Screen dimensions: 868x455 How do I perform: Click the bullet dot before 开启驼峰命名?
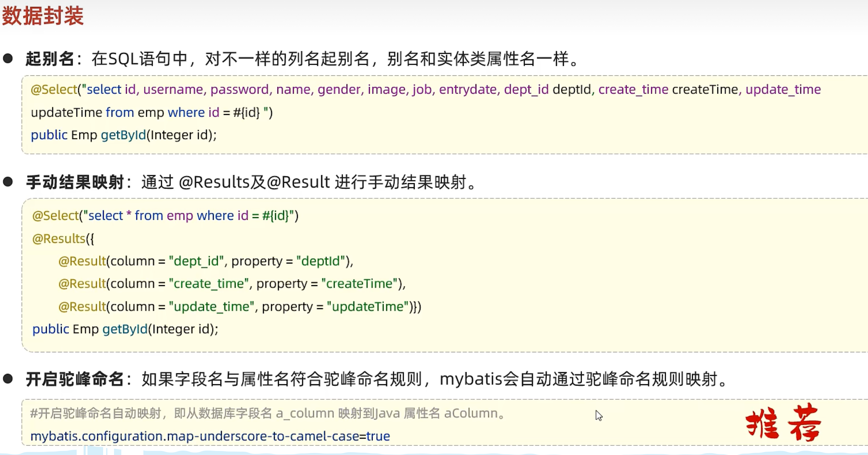coord(8,379)
